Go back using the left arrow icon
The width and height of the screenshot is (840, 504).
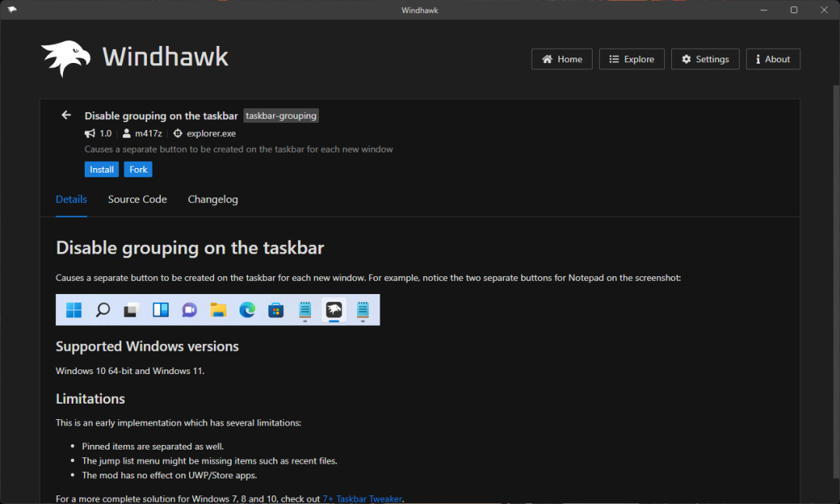(66, 115)
